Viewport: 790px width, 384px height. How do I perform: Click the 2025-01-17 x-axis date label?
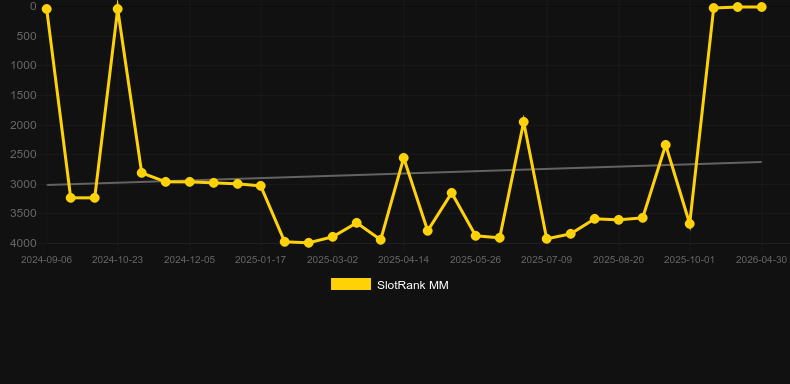point(261,260)
